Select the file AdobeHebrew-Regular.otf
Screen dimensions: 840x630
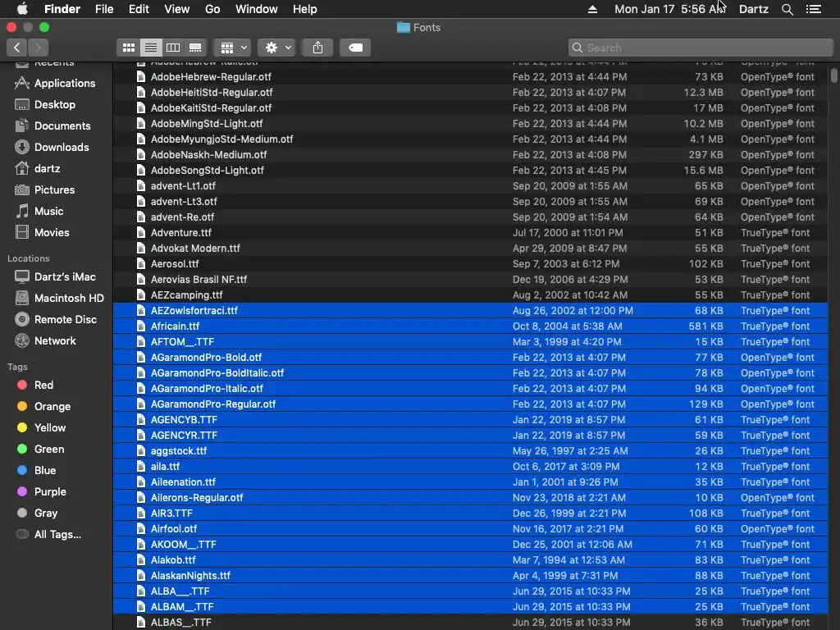[x=470, y=76]
